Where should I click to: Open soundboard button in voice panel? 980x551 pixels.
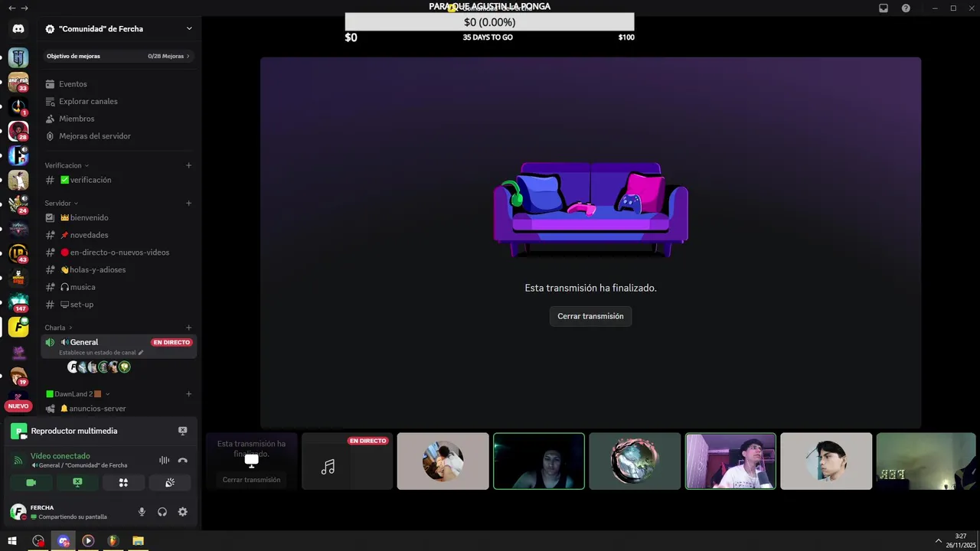pos(170,482)
